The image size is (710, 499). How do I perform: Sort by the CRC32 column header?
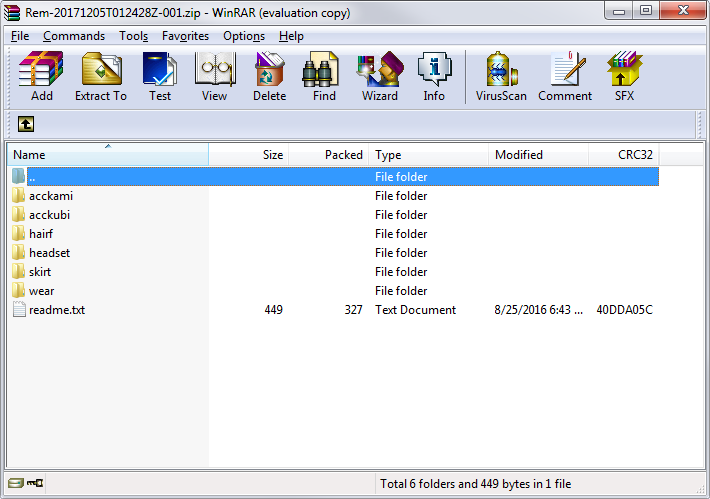pos(624,154)
